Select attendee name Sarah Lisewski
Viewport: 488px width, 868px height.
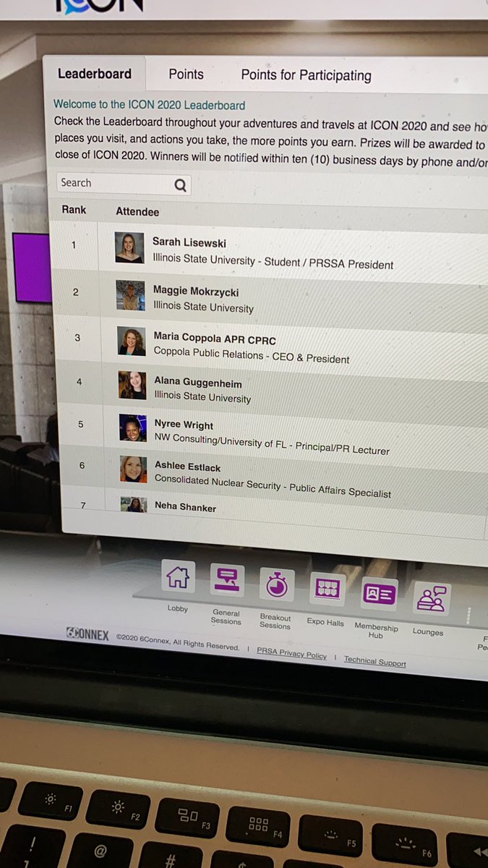pyautogui.click(x=189, y=242)
